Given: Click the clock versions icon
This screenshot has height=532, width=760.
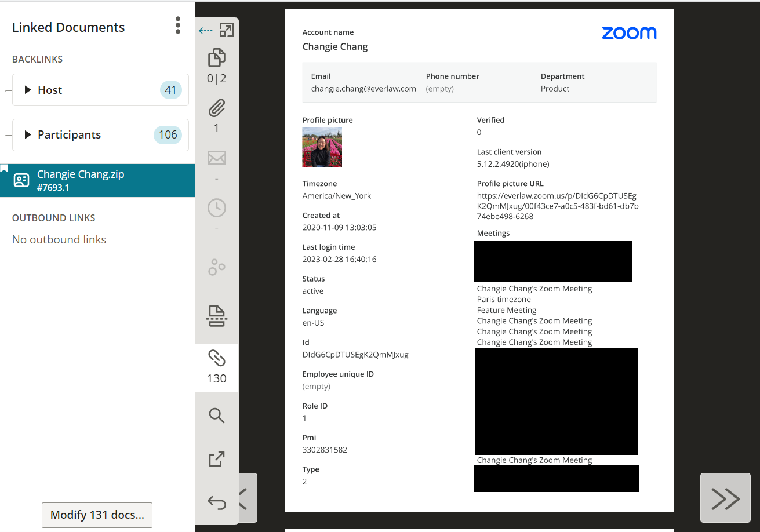Looking at the screenshot, I should (217, 208).
